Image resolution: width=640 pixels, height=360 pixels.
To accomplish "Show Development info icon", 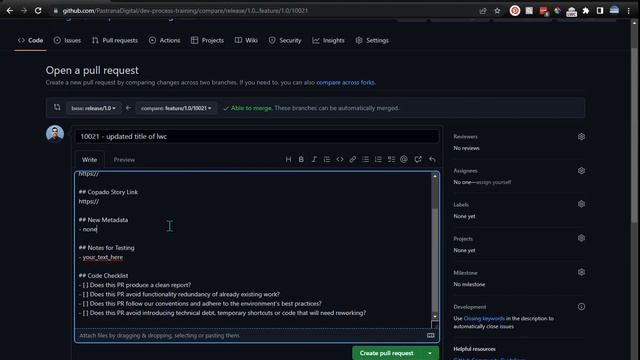I will pyautogui.click(x=581, y=307).
